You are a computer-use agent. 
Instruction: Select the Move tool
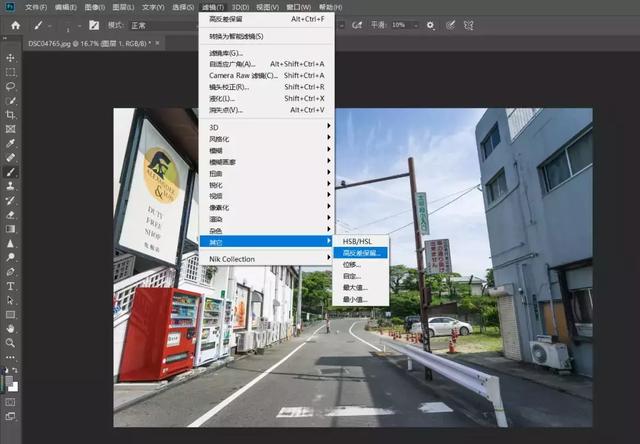[11, 58]
